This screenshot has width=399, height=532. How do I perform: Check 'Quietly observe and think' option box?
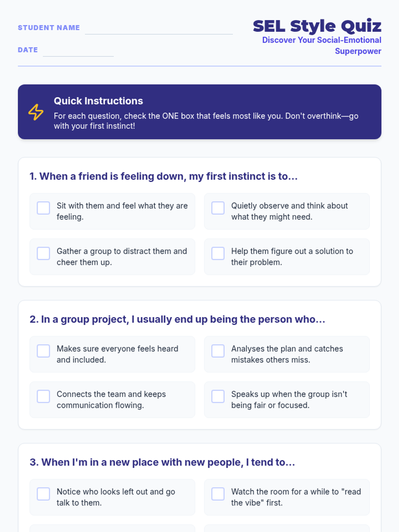click(x=218, y=208)
